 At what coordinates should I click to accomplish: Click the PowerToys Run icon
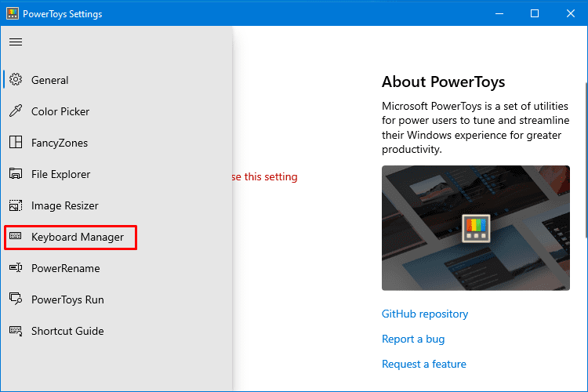coord(16,299)
